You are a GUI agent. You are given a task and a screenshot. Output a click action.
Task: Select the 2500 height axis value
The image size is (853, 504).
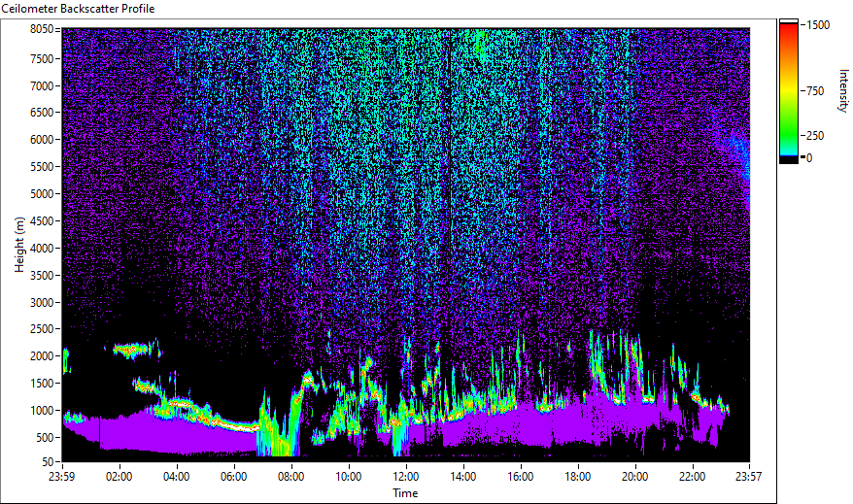point(42,329)
